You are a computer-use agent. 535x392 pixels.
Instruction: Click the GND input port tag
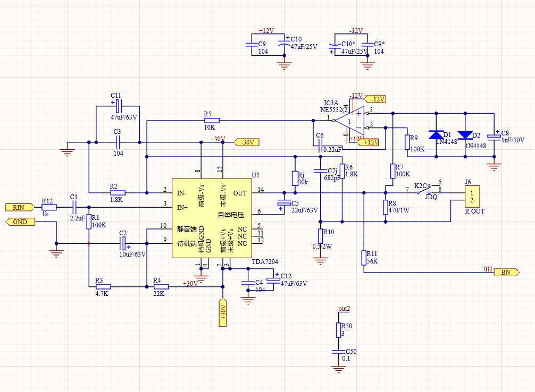click(x=20, y=222)
